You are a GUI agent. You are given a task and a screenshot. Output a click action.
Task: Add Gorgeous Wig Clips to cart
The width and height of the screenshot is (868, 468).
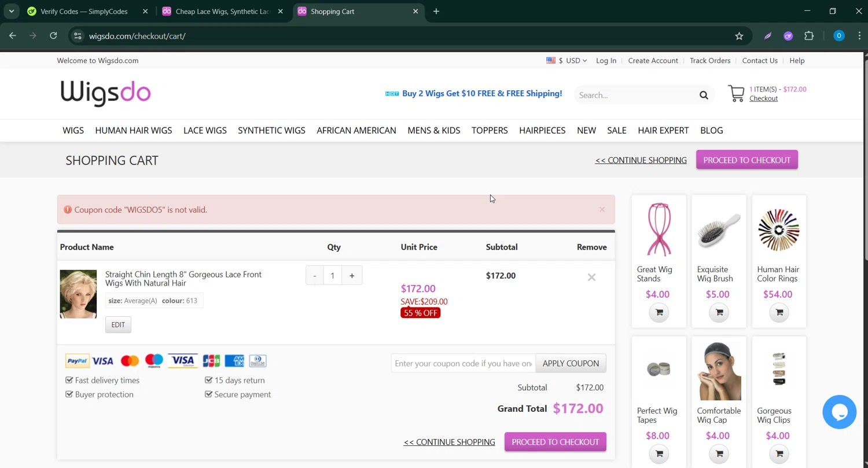point(779,454)
